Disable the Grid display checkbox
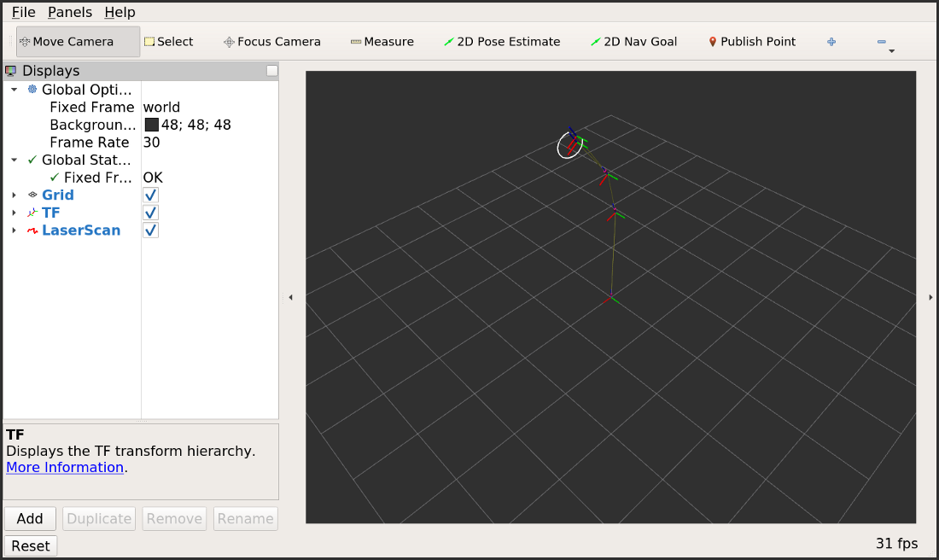 [x=150, y=195]
